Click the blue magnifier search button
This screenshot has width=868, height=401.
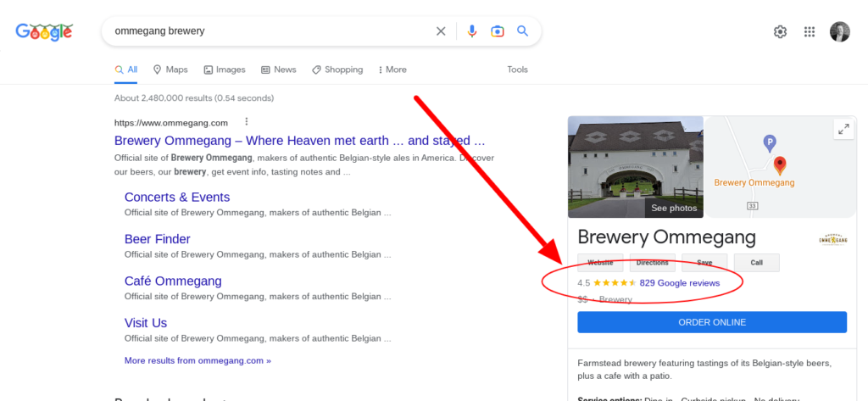click(x=522, y=31)
